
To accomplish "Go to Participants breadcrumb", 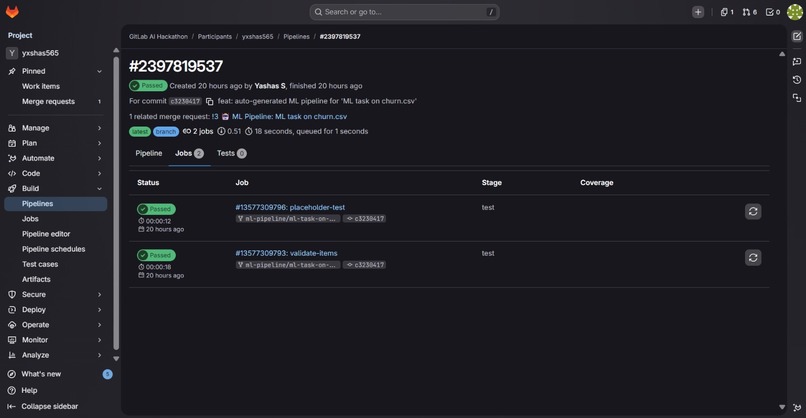I will point(215,37).
